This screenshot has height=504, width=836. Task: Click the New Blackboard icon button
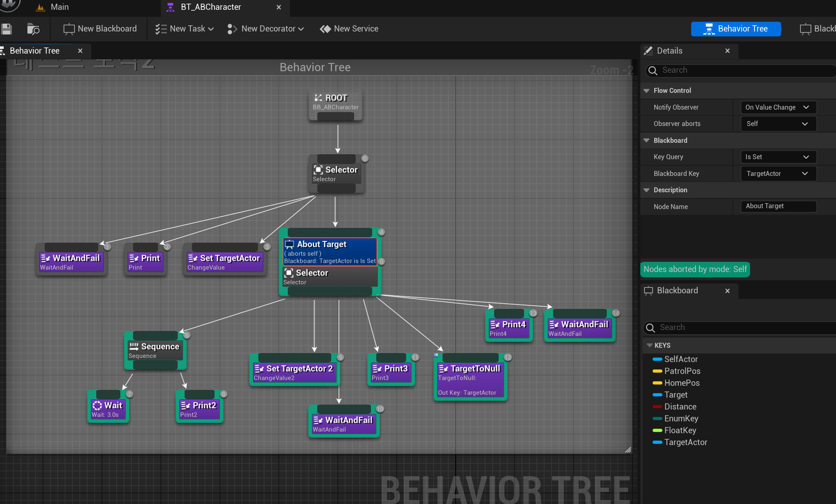pyautogui.click(x=69, y=29)
